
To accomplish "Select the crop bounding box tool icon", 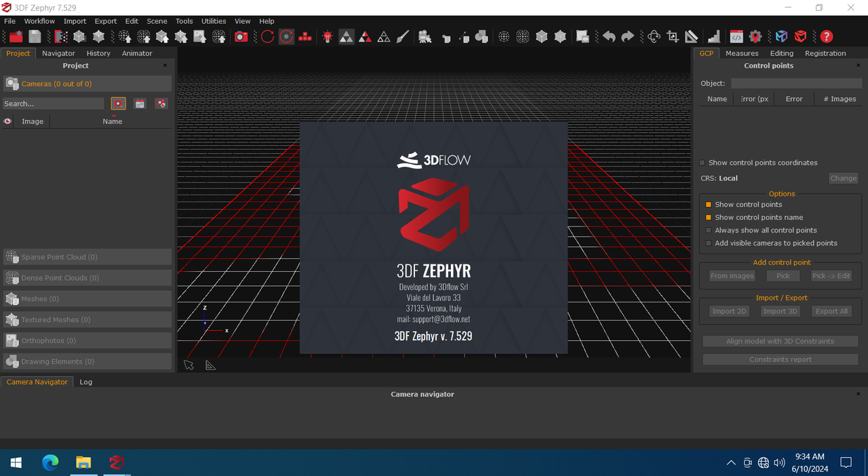I will [673, 37].
